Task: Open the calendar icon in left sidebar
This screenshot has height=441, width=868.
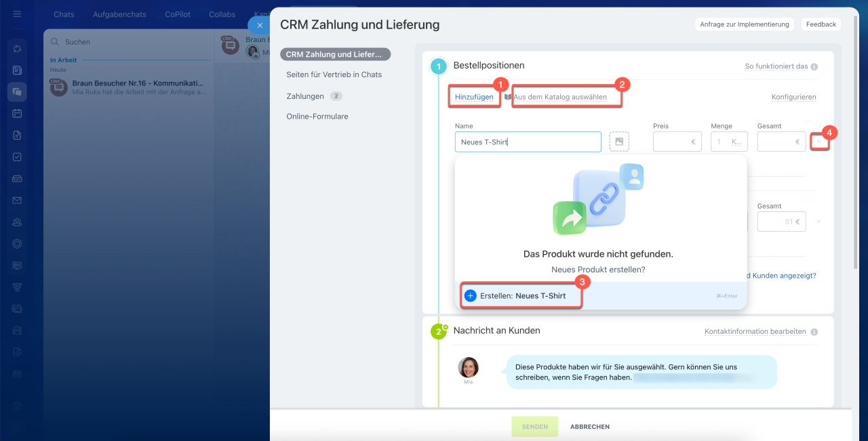Action: (x=17, y=113)
